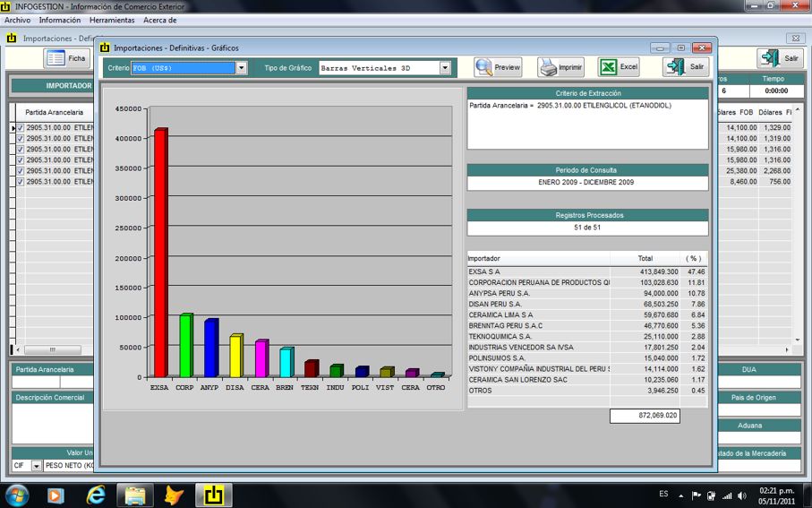Open the Ficha icon in the background toolbar
This screenshot has width=812, height=508.
56,58
